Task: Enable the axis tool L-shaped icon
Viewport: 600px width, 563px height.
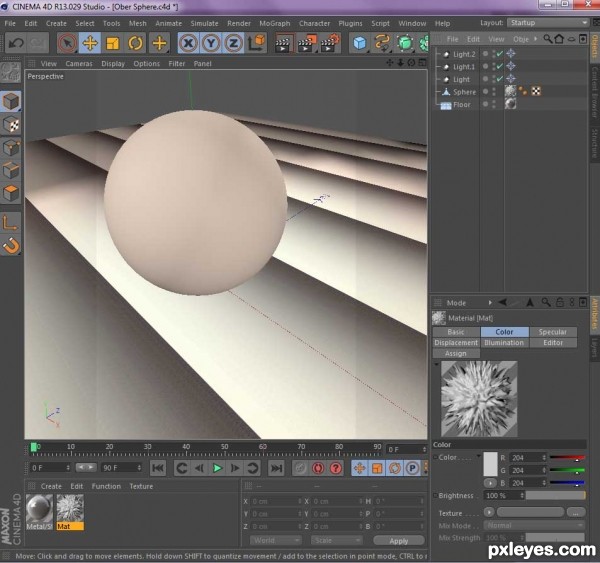Action: click(11, 223)
